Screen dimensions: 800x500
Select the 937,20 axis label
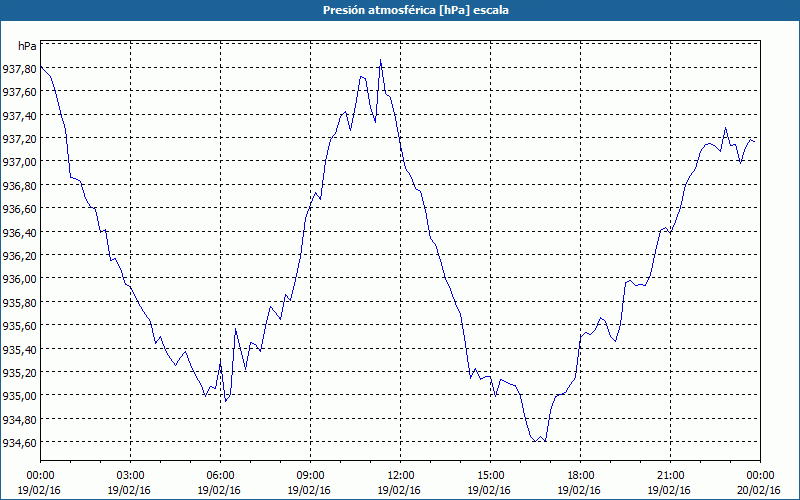pyautogui.click(x=19, y=139)
